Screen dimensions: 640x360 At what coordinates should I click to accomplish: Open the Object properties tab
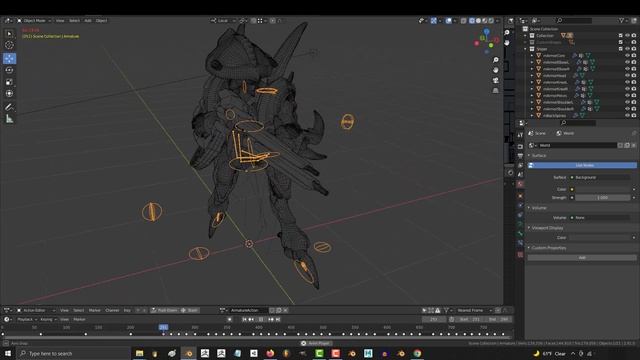[x=520, y=196]
